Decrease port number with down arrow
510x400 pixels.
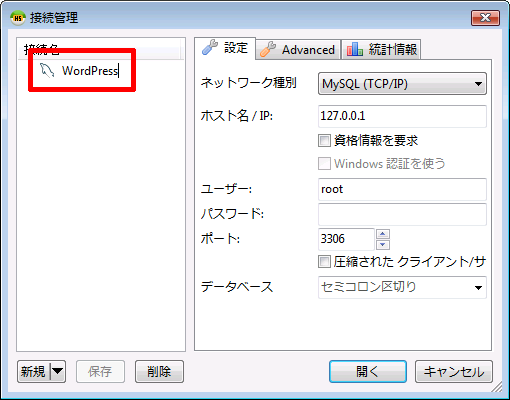point(383,245)
